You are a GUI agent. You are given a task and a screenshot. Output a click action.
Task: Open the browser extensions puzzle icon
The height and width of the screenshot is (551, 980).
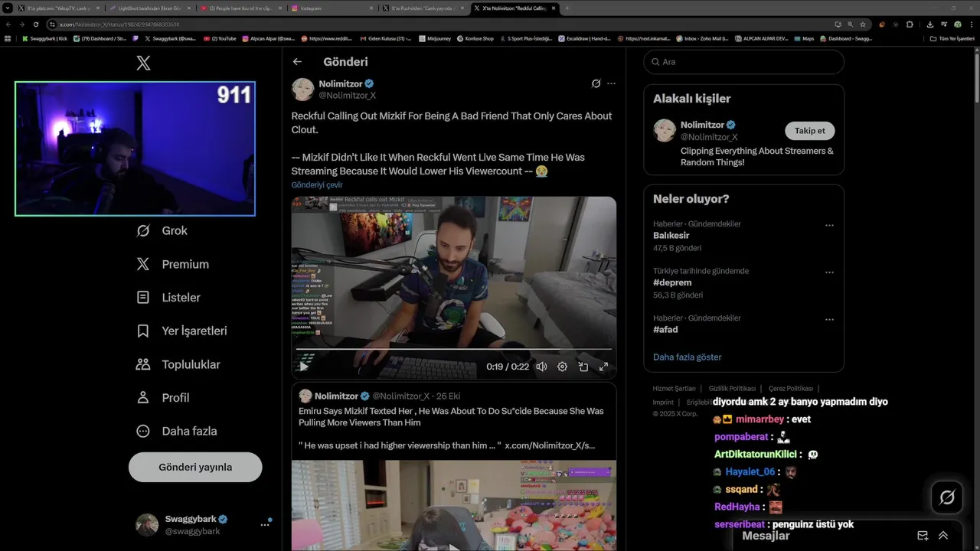pos(910,24)
